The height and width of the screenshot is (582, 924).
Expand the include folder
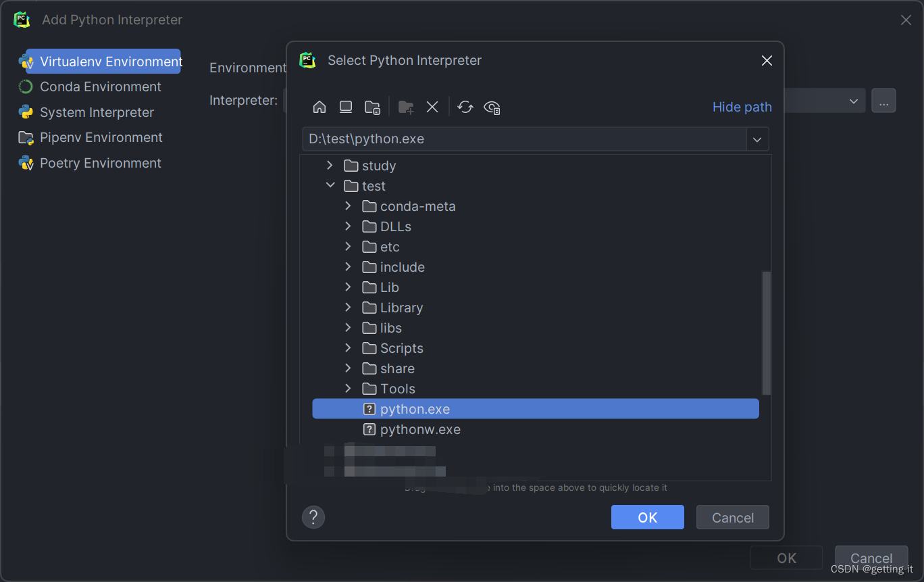pyautogui.click(x=348, y=267)
